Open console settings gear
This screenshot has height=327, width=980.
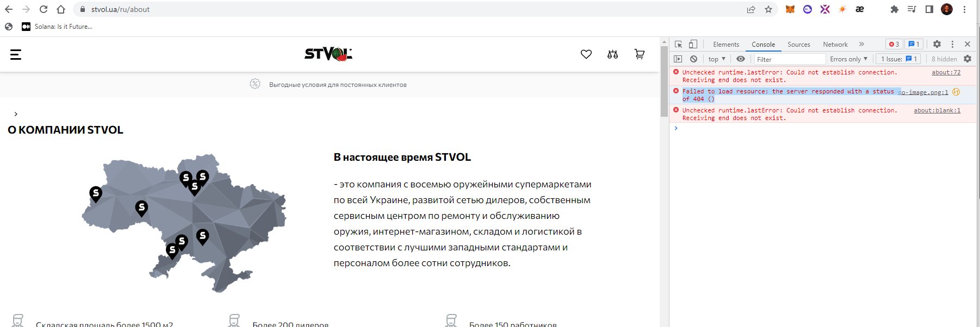[967, 59]
